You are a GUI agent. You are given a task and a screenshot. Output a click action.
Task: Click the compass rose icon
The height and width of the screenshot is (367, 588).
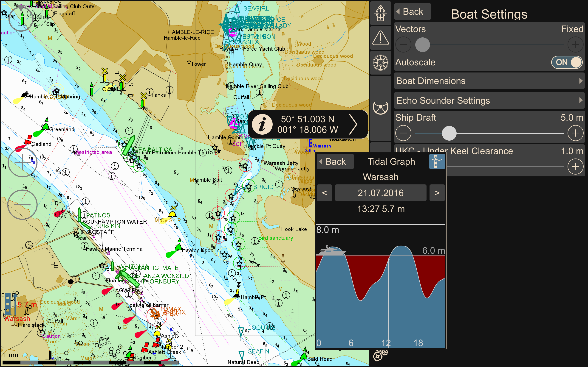(380, 63)
